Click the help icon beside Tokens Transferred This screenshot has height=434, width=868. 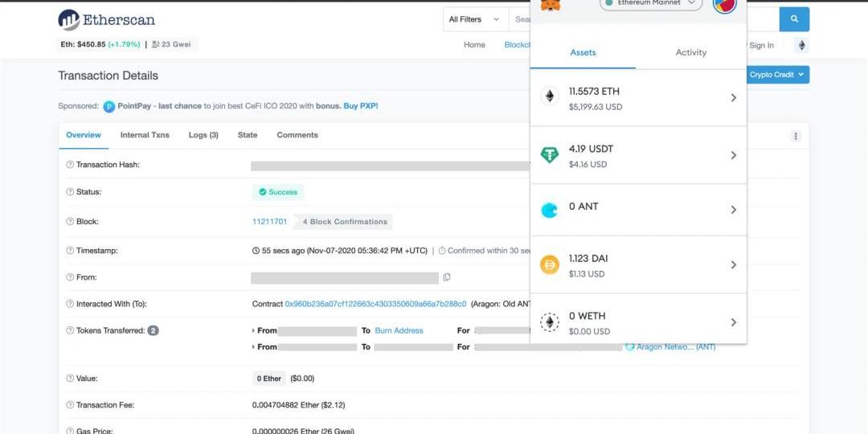point(70,330)
